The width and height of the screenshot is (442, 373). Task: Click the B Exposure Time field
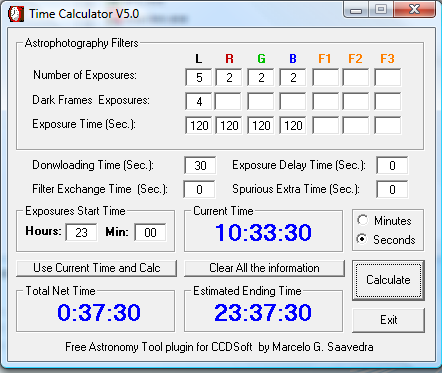[293, 125]
